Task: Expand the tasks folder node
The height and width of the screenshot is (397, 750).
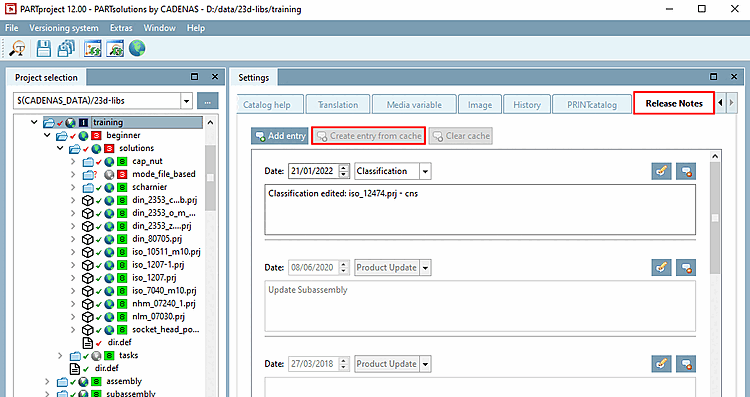Action: (x=60, y=355)
